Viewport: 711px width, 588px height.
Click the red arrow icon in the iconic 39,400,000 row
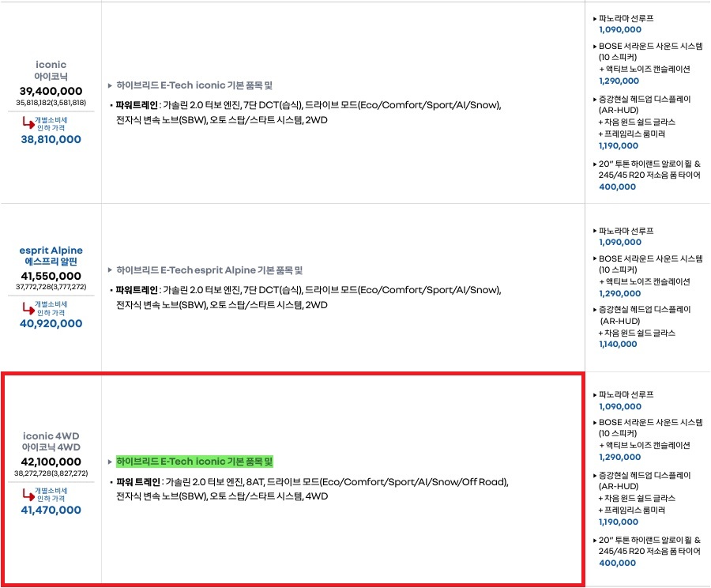coord(26,122)
